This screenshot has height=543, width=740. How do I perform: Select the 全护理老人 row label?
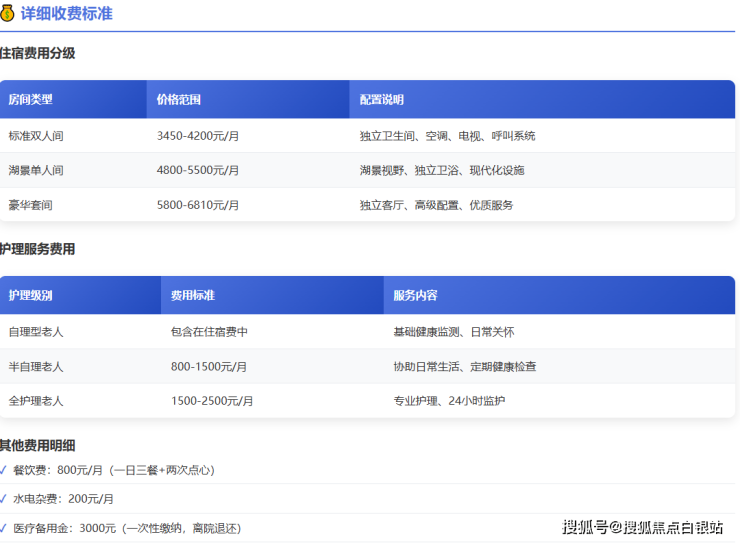pos(36,402)
